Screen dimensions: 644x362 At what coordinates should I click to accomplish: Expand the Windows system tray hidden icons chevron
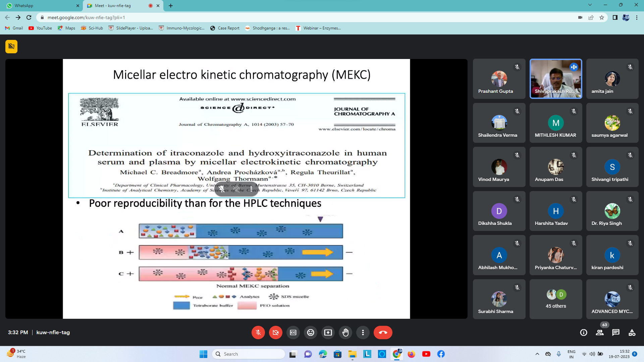point(537,354)
